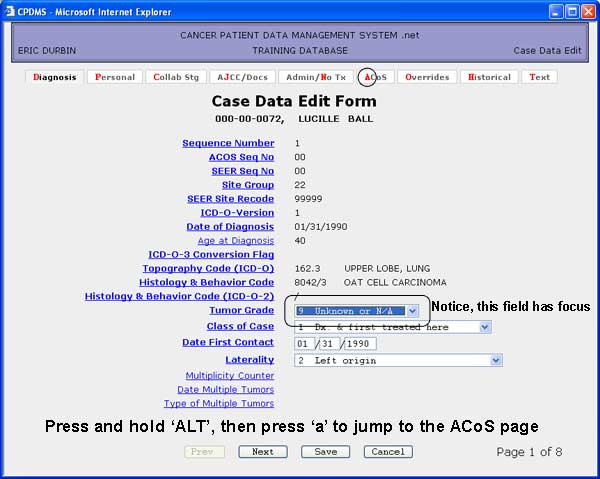This screenshot has width=600, height=479.
Task: Go to the Collab Stg tab
Action: 176,77
